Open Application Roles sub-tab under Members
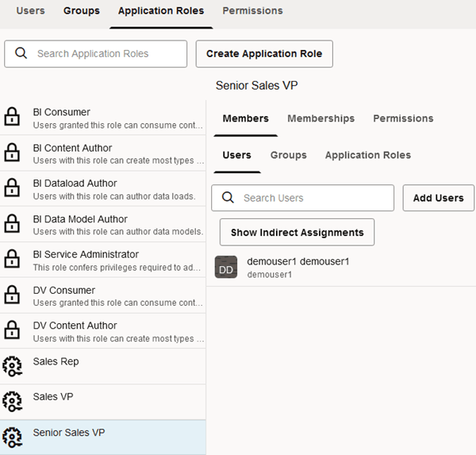The image size is (476, 455). (x=367, y=155)
